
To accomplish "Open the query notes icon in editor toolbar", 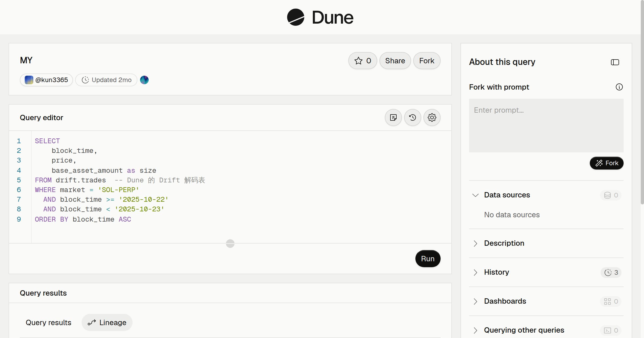I will (x=393, y=117).
